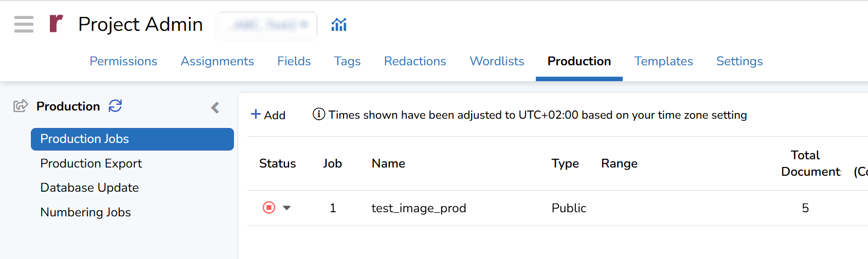Open the Redactions tab
Screen dimensions: 868x259
[415, 61]
